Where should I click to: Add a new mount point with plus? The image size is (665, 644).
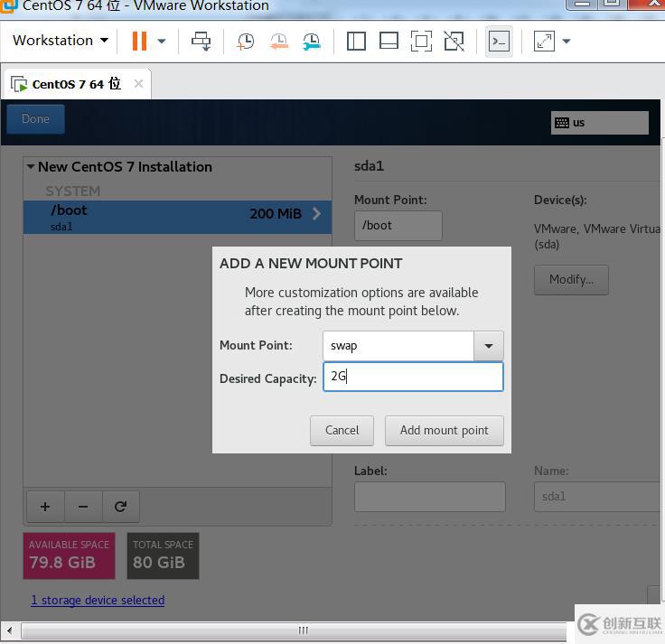click(45, 507)
